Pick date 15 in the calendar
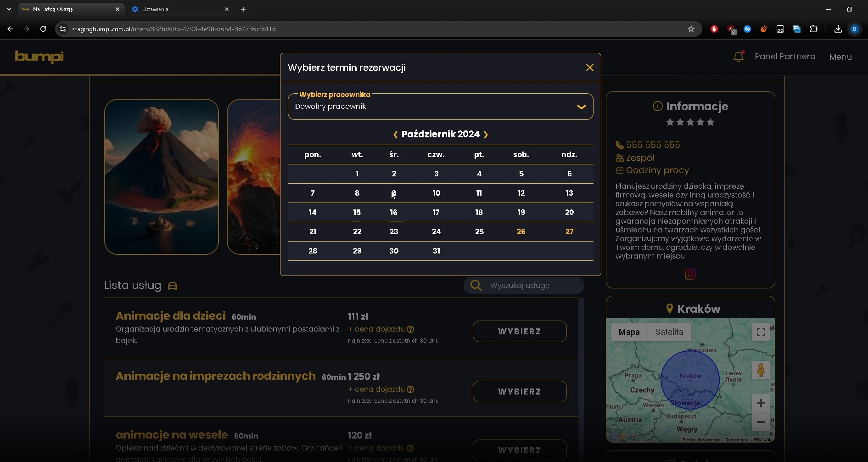This screenshot has height=462, width=868. pos(357,212)
